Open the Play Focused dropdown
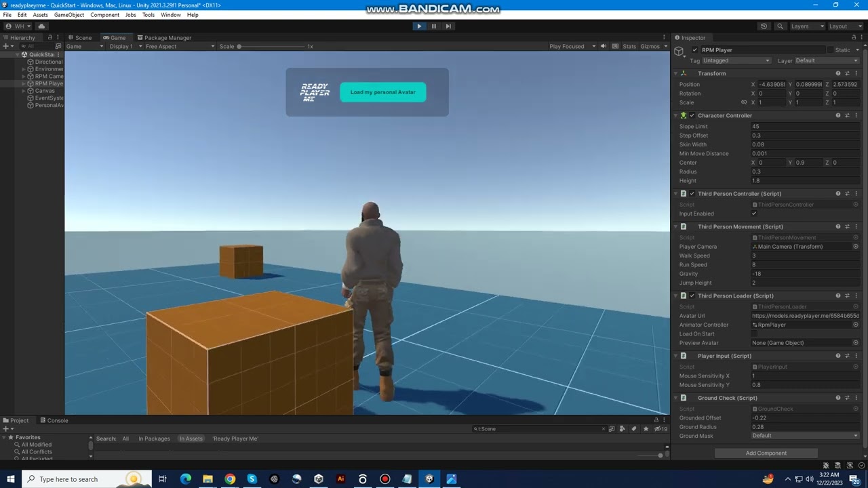This screenshot has width=868, height=488. pos(572,46)
